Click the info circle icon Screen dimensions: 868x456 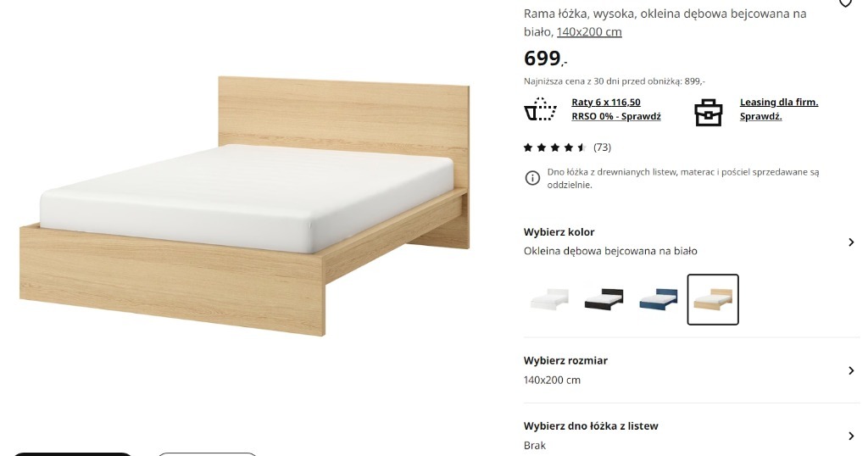(532, 178)
